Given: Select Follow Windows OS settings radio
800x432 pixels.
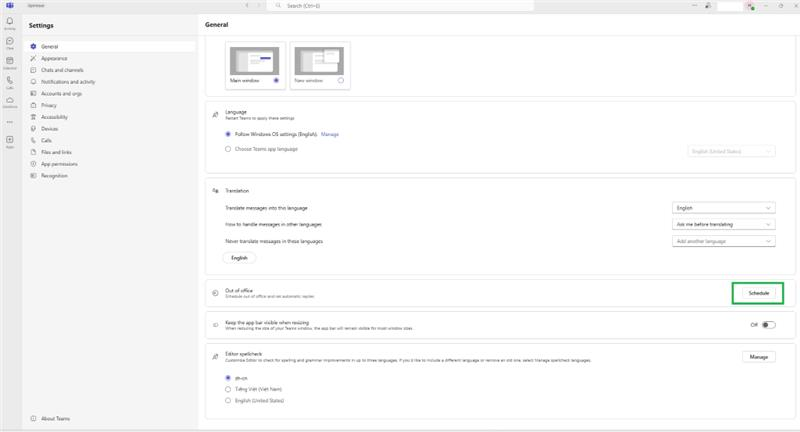Looking at the screenshot, I should (x=228, y=134).
